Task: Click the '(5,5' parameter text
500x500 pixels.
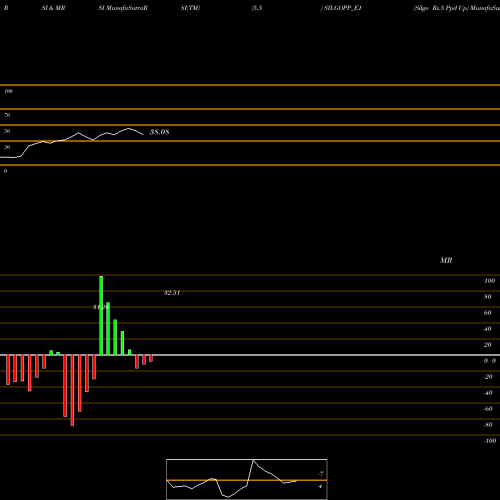Action: [x=257, y=8]
